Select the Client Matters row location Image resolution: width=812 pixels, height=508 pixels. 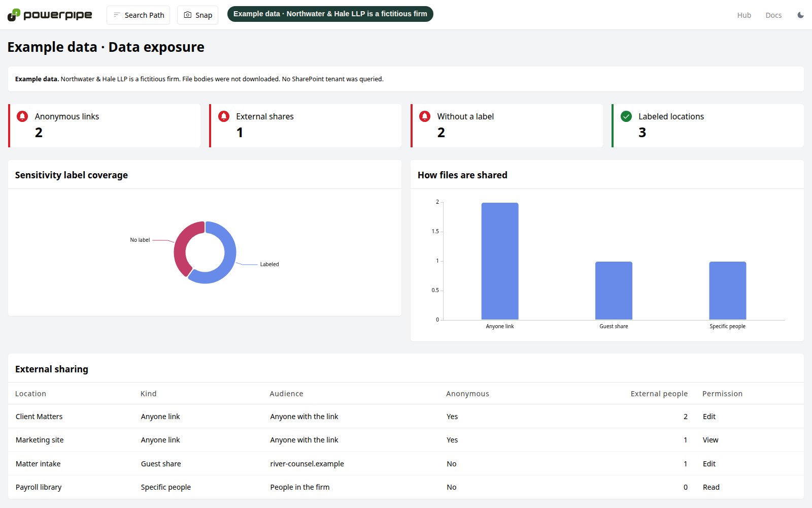pos(39,417)
